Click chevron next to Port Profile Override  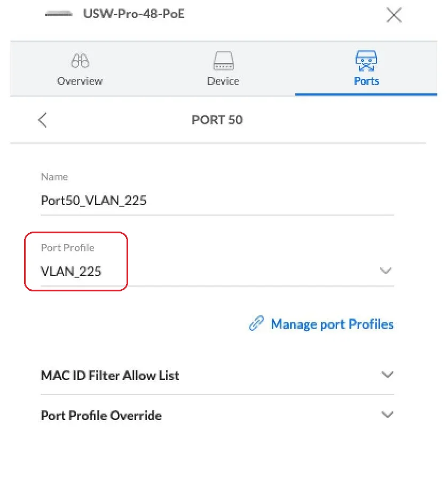click(x=388, y=415)
